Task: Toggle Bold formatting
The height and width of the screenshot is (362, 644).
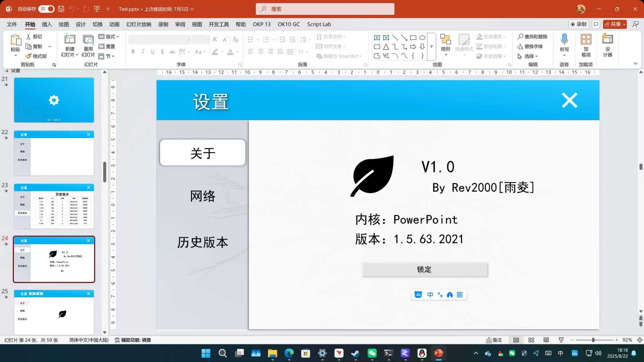Action: 133,52
